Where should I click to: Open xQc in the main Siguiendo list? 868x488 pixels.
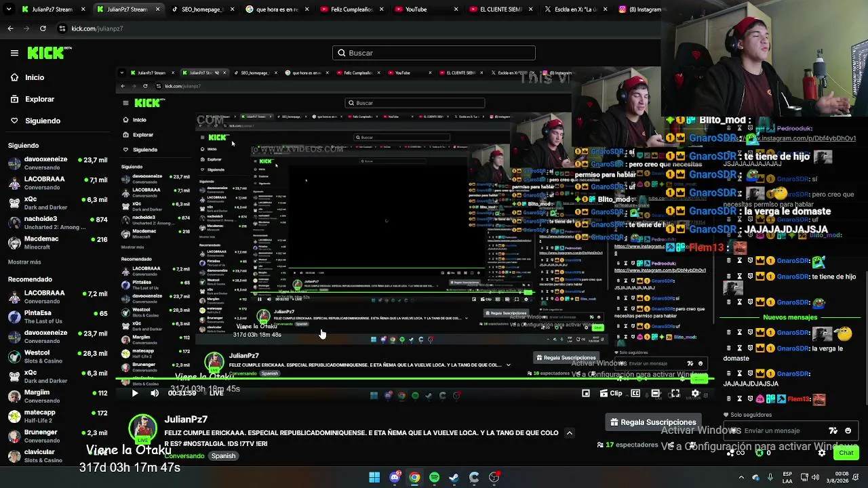[58, 204]
